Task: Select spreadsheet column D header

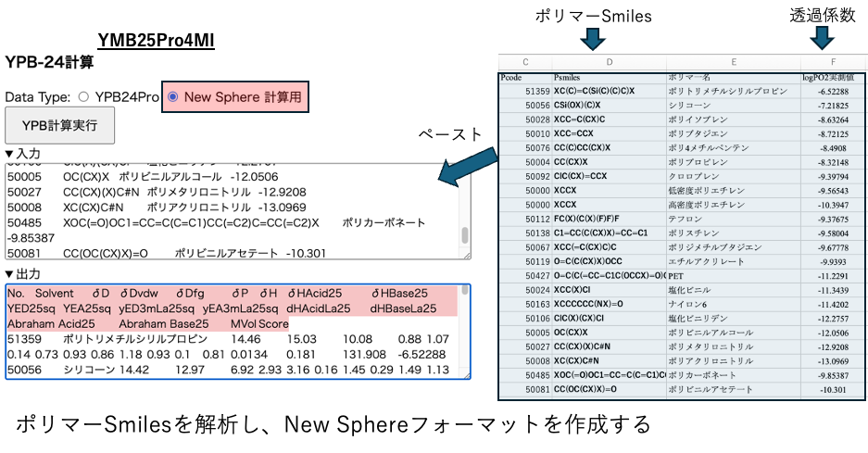Action: point(610,62)
